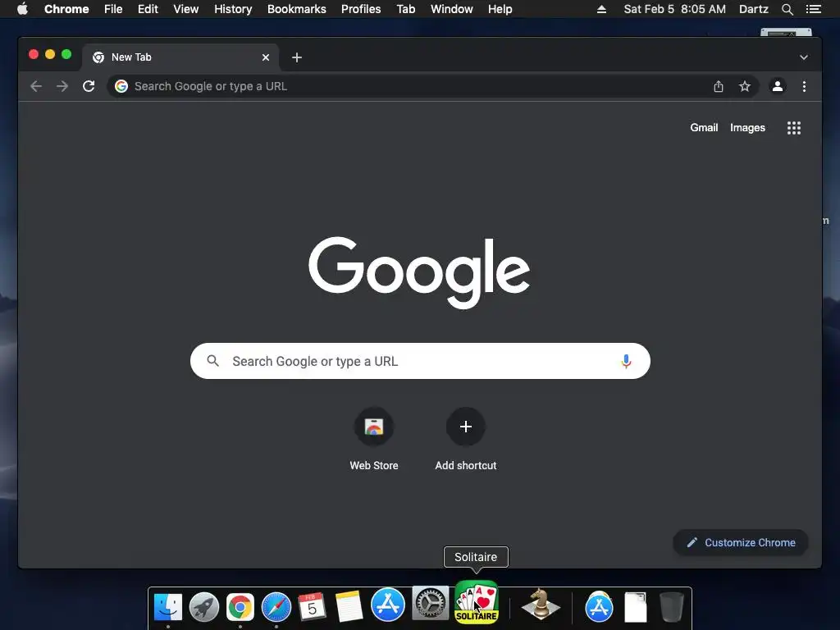Image resolution: width=840 pixels, height=630 pixels.
Task: Open the Window menu
Action: (452, 9)
